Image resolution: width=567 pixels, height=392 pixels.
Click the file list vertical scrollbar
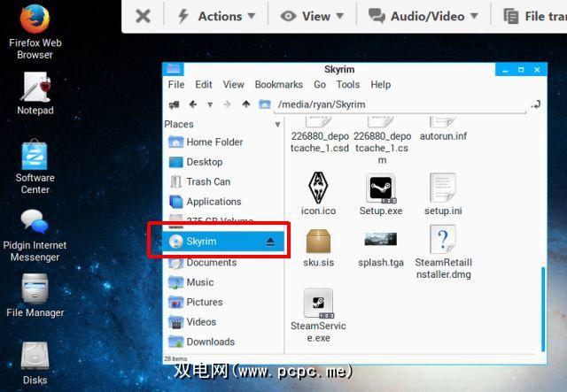tap(543, 309)
